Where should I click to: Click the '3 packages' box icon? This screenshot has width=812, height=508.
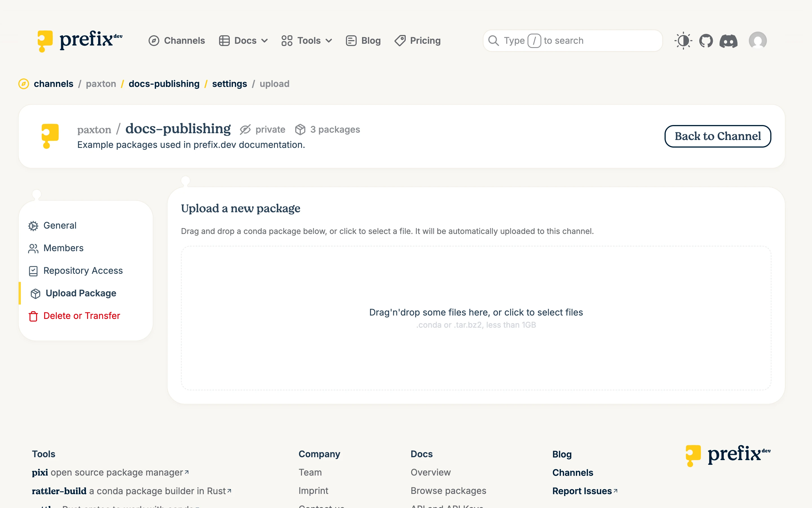tap(300, 130)
